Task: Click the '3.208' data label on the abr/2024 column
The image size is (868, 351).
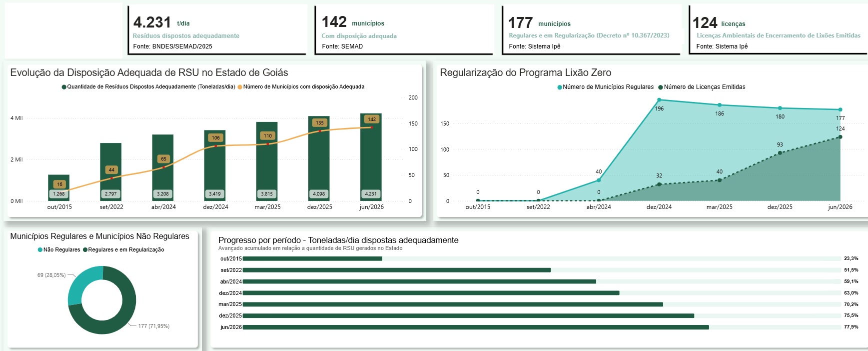Action: [x=163, y=194]
